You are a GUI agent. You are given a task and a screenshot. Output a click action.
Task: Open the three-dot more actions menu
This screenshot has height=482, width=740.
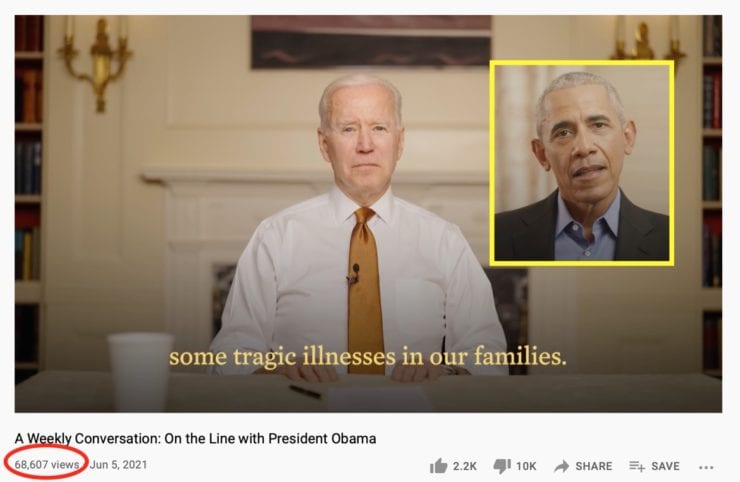click(x=706, y=467)
